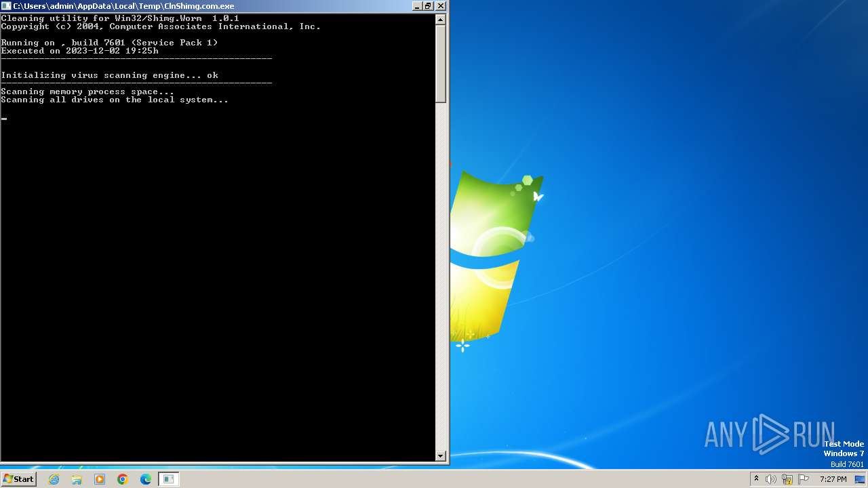
Task: Click the console scrollbar up arrow
Action: 441,19
